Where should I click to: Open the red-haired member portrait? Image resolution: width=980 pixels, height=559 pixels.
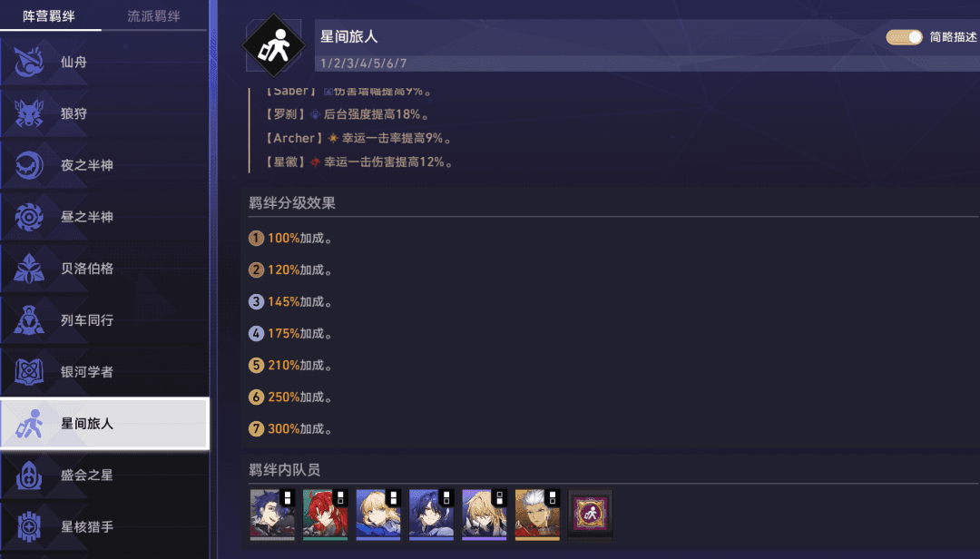[325, 515]
